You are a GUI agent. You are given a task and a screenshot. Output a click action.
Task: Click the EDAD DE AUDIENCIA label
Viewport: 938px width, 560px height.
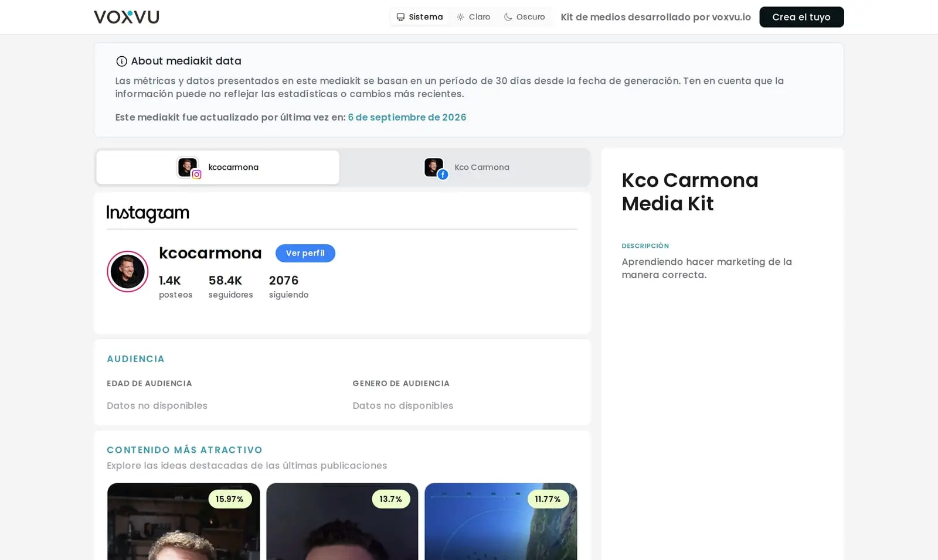[x=149, y=383]
